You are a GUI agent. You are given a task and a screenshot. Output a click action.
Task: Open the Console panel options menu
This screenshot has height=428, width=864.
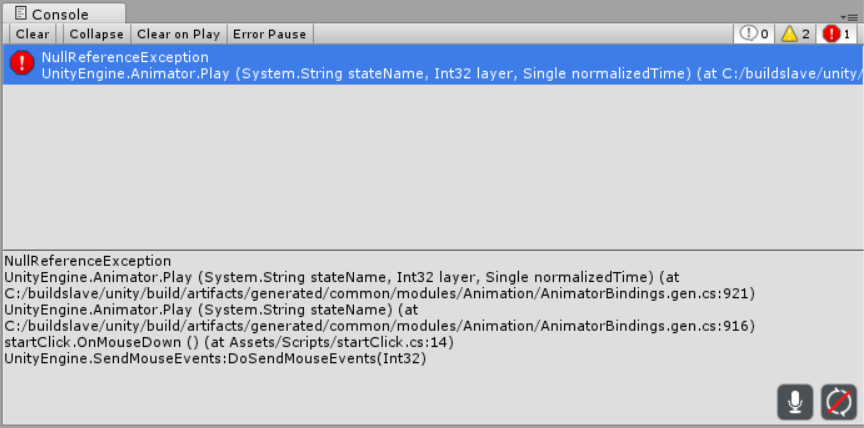pyautogui.click(x=849, y=18)
